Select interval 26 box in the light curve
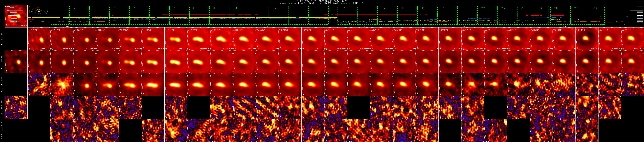Screen dimensions: 644x142 coord(560,15)
